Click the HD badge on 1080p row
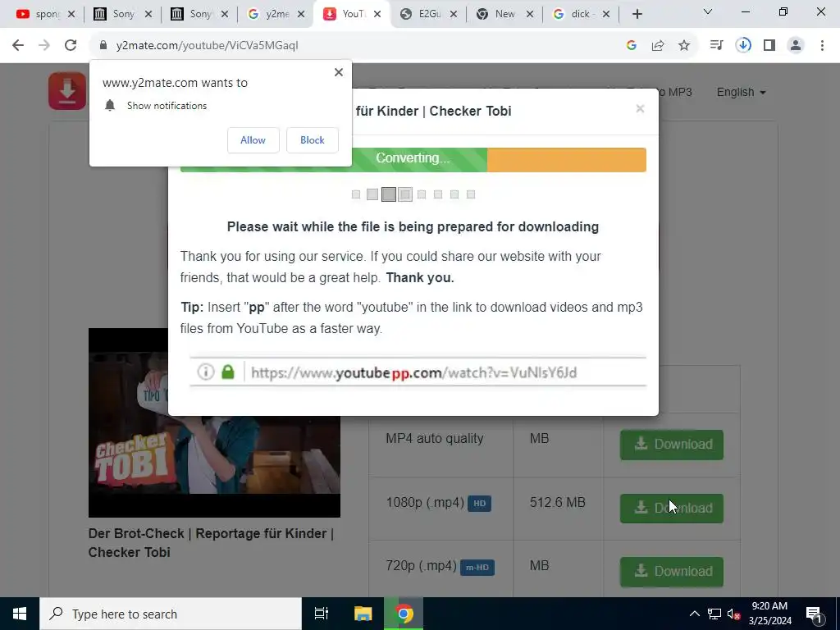Viewport: 840px width, 630px height. tap(479, 504)
